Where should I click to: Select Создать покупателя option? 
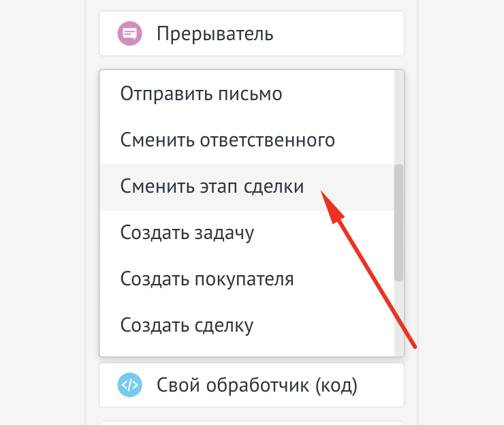click(207, 279)
